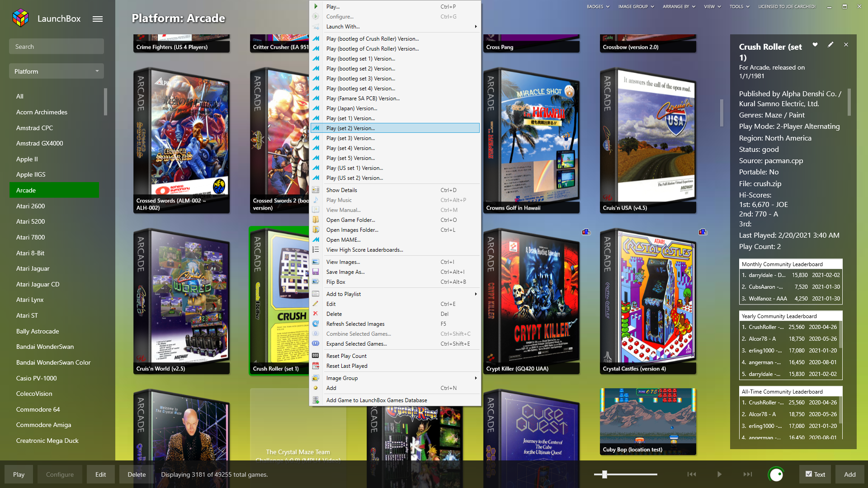Click the Image Group icon in context menu
This screenshot has height=488, width=868.
click(x=316, y=378)
